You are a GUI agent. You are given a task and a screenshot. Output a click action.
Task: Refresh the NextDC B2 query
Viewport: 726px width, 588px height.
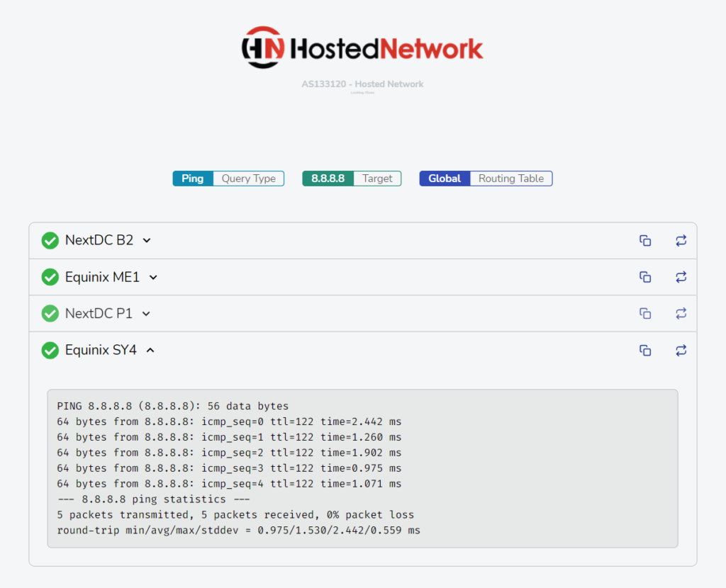tap(681, 241)
